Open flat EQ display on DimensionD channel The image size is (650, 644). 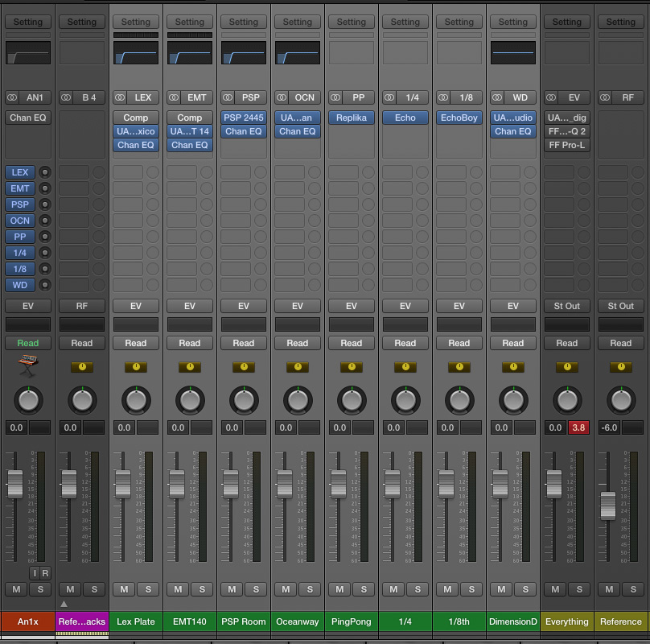(x=513, y=52)
